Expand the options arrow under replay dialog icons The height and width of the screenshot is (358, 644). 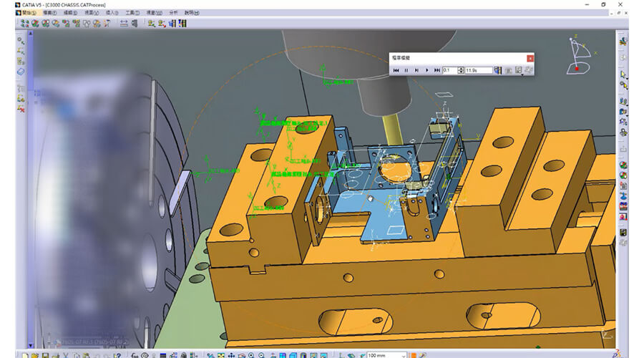tap(522, 74)
